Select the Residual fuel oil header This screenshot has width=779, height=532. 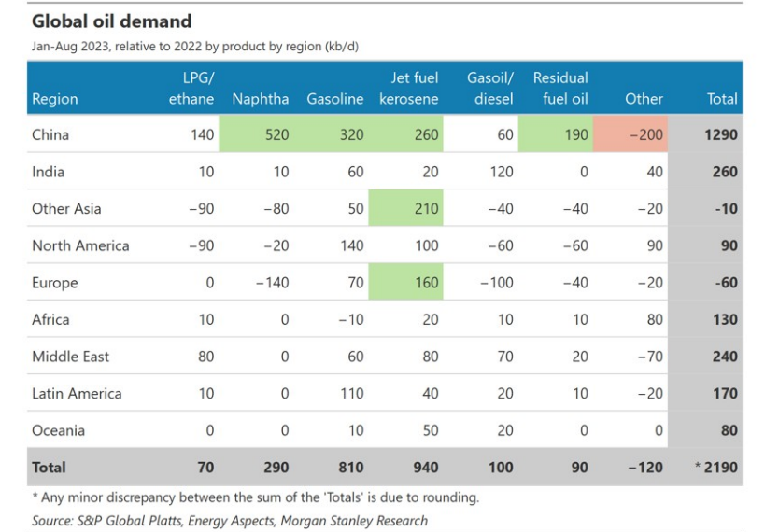coord(560,89)
